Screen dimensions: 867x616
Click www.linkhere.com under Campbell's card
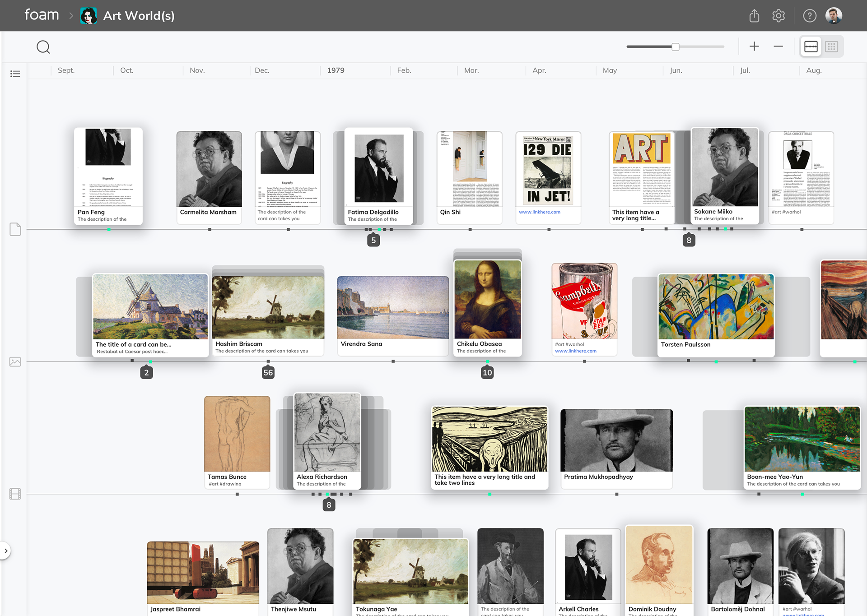(x=576, y=351)
